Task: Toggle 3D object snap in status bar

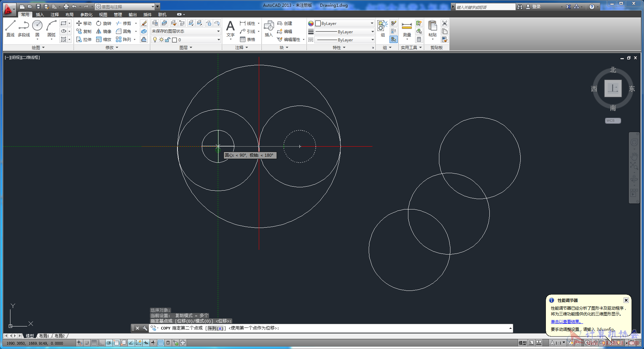Action: point(124,343)
